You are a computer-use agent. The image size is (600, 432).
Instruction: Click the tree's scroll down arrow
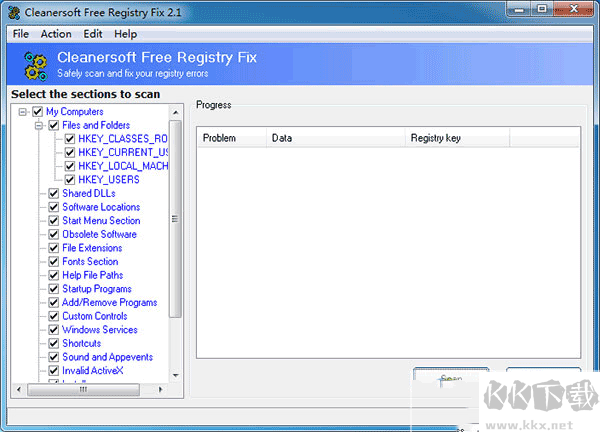(176, 375)
